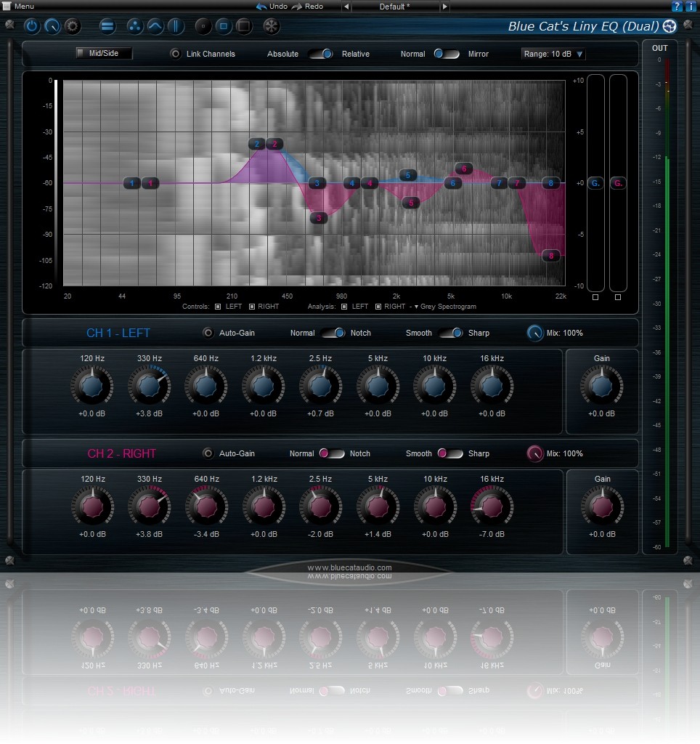Flip the Absolute/Relative switch
The width and height of the screenshot is (700, 744).
(320, 54)
